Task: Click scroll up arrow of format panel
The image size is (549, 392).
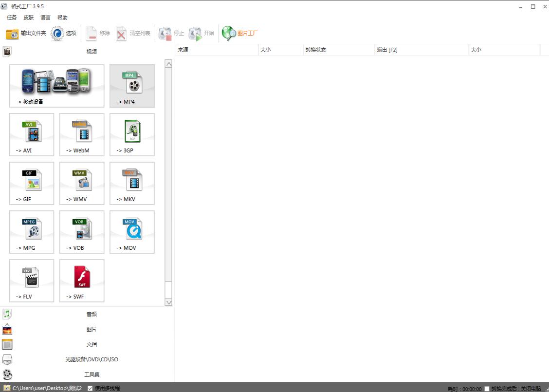Action: (x=168, y=64)
